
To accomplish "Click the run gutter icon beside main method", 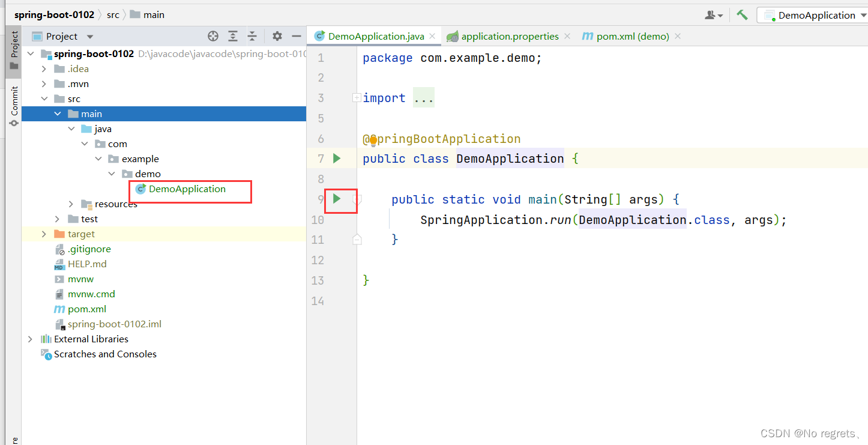I will [337, 198].
